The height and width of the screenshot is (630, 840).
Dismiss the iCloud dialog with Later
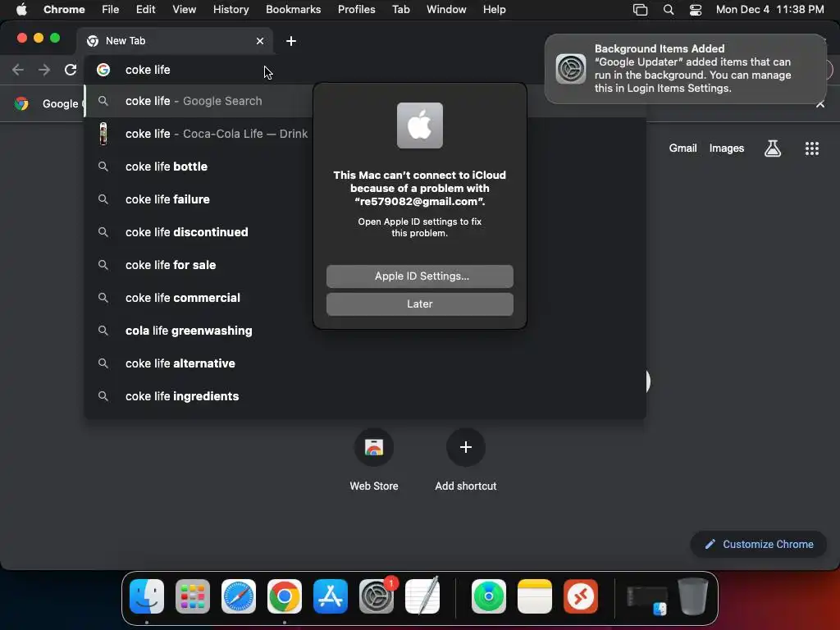[419, 304]
